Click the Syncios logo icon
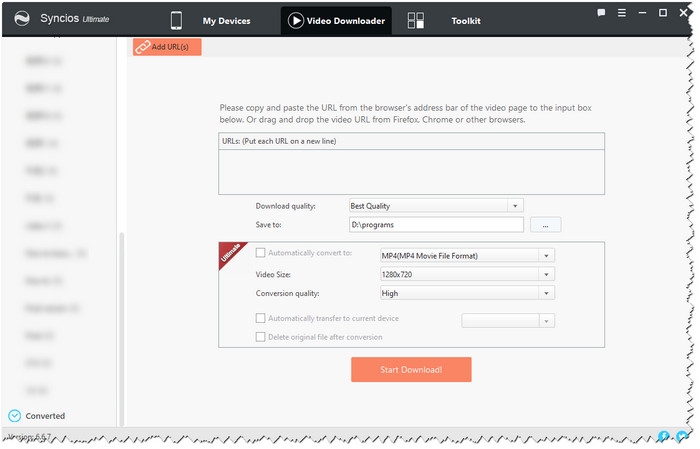700x449 pixels. (x=22, y=19)
